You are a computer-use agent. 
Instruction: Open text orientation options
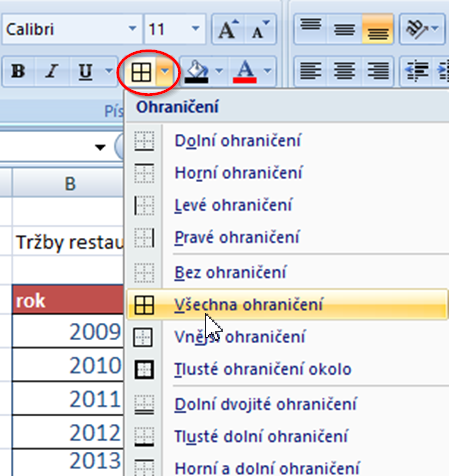(417, 29)
